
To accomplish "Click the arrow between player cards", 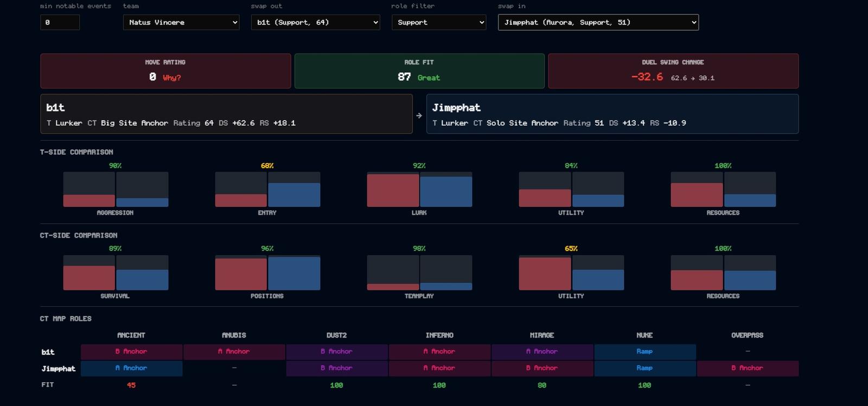I will pos(419,115).
